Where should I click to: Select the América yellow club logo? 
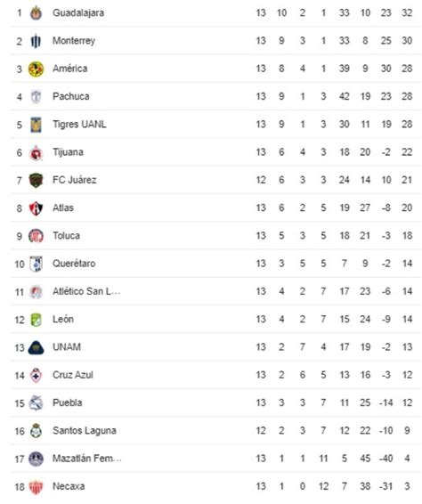pos(36,69)
